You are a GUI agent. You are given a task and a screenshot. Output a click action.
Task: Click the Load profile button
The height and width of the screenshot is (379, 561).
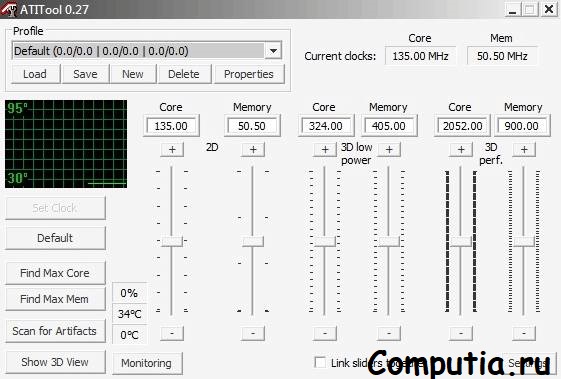click(35, 74)
